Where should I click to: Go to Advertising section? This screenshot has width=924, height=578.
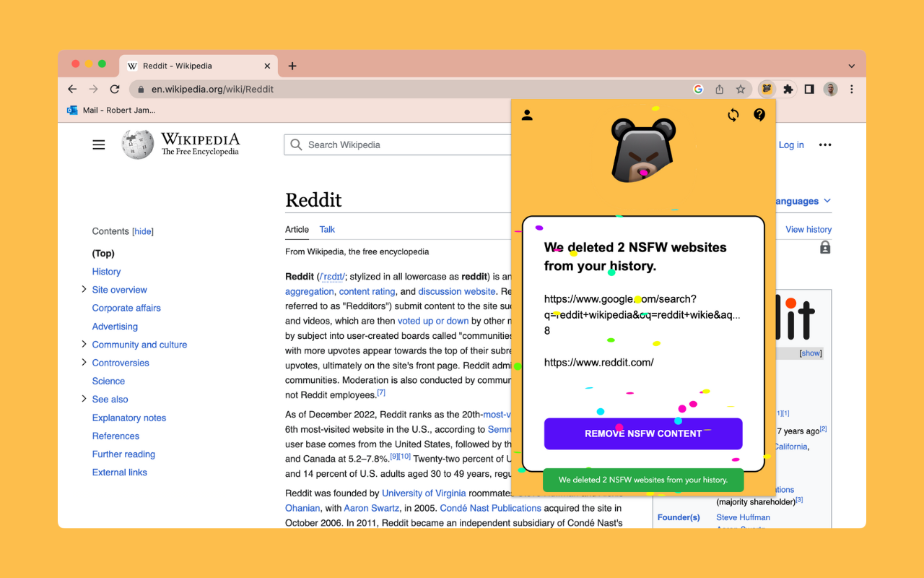tap(115, 327)
